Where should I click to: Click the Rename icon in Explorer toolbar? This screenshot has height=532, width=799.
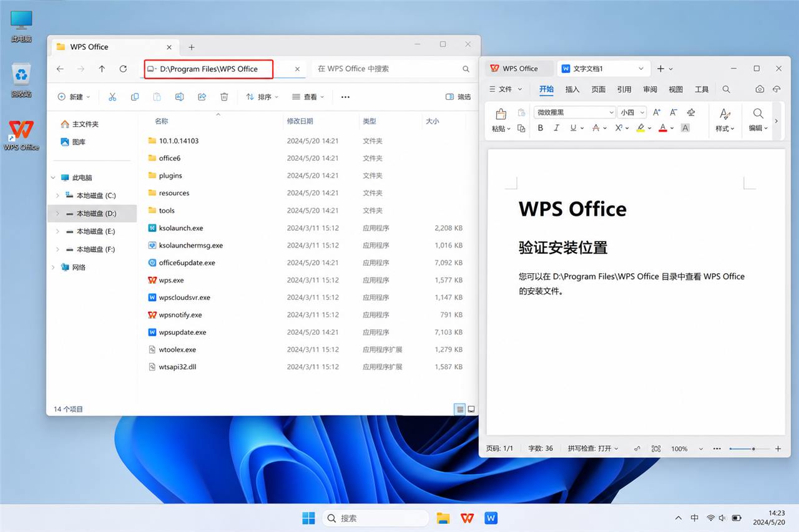pyautogui.click(x=179, y=97)
